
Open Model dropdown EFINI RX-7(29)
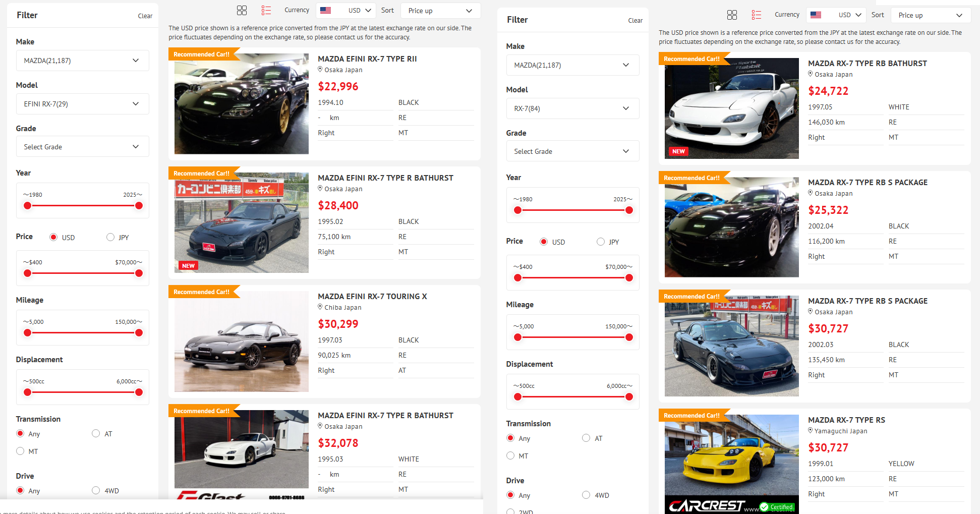(x=83, y=104)
